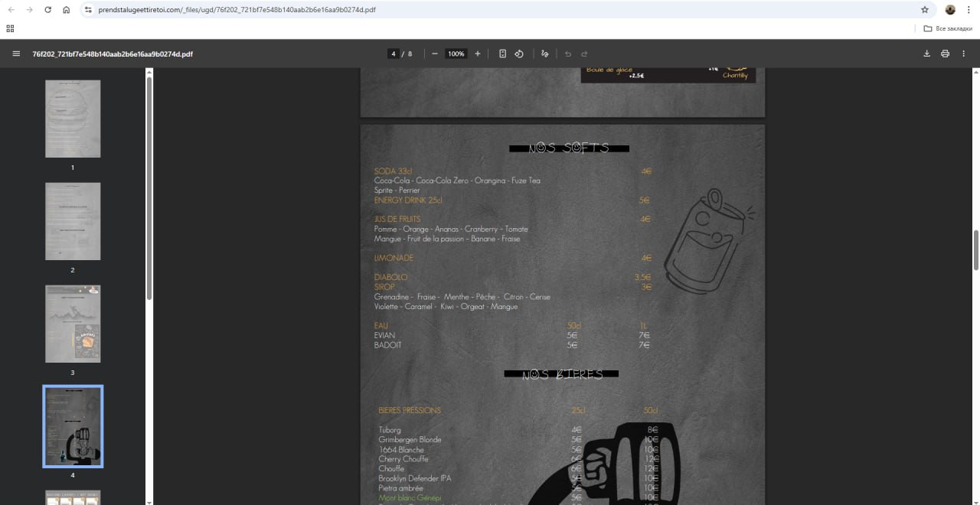Open Chrome apps grid shortcut
This screenshot has width=980, height=505.
click(x=10, y=28)
